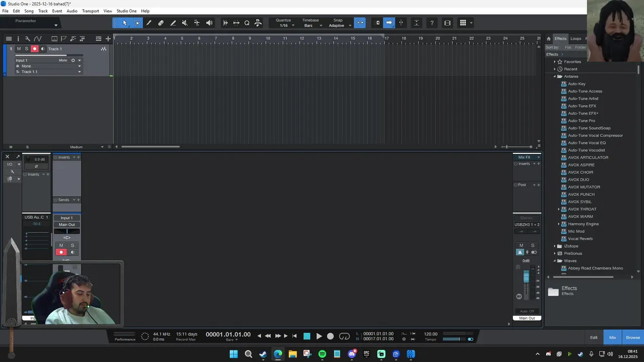Sort browser by Flat
Image resolution: width=644 pixels, height=362 pixels.
(568, 47)
